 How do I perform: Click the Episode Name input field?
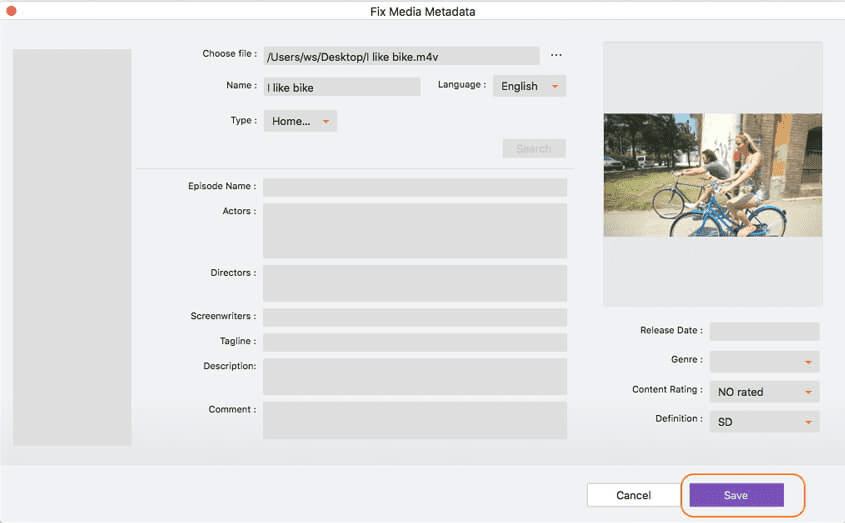click(x=414, y=187)
